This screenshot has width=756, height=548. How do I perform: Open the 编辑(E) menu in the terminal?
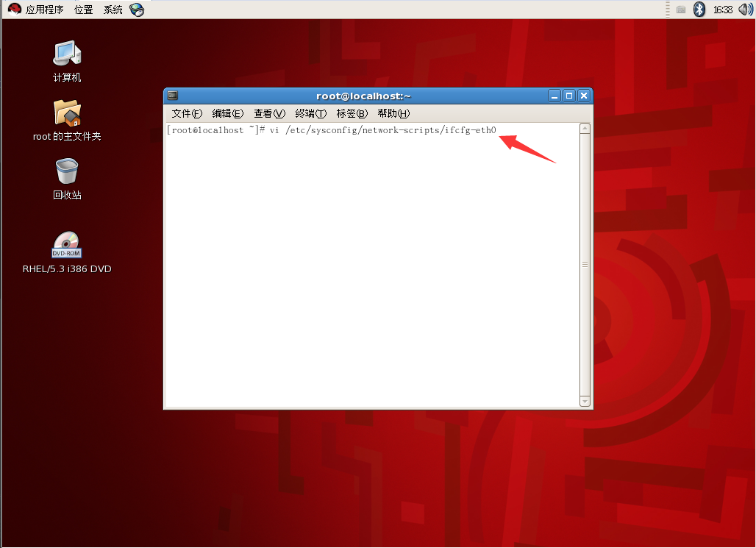point(228,113)
